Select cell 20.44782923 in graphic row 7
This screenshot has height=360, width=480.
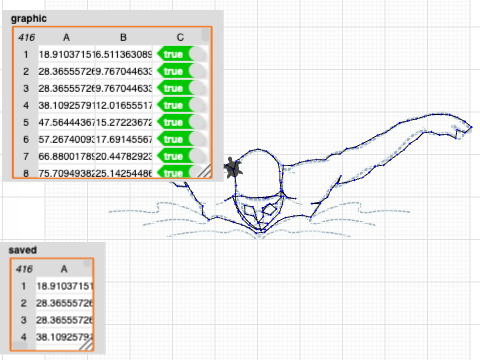tap(123, 156)
